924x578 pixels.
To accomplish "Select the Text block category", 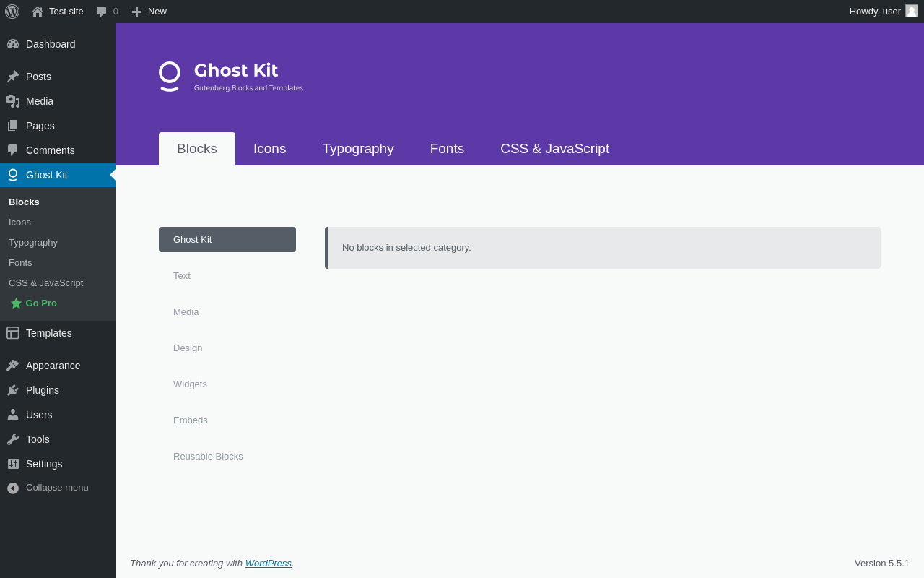I will [x=227, y=276].
